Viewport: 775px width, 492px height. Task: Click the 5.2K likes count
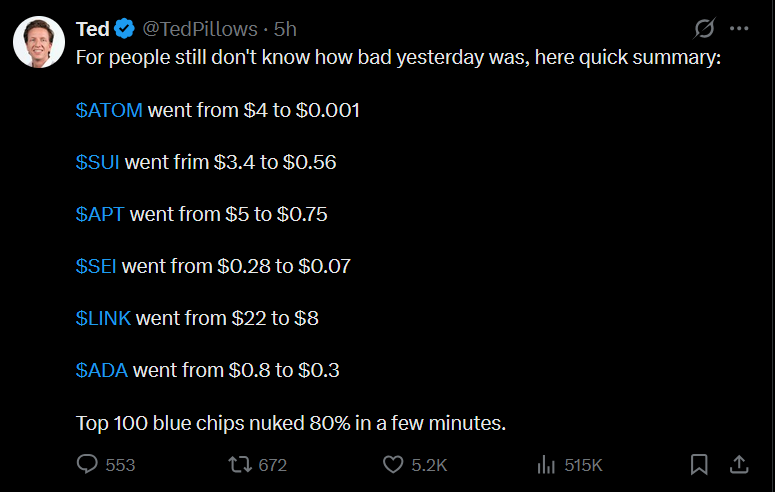tap(429, 465)
